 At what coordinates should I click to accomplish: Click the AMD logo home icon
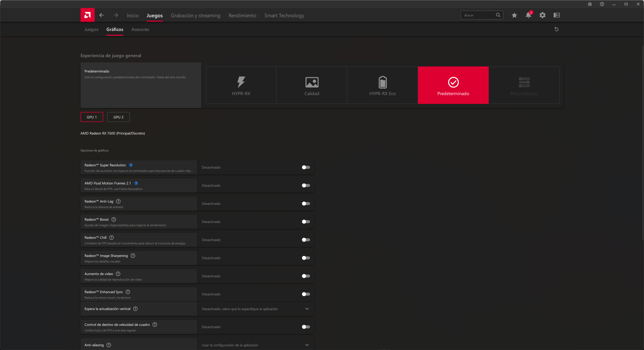(x=87, y=15)
